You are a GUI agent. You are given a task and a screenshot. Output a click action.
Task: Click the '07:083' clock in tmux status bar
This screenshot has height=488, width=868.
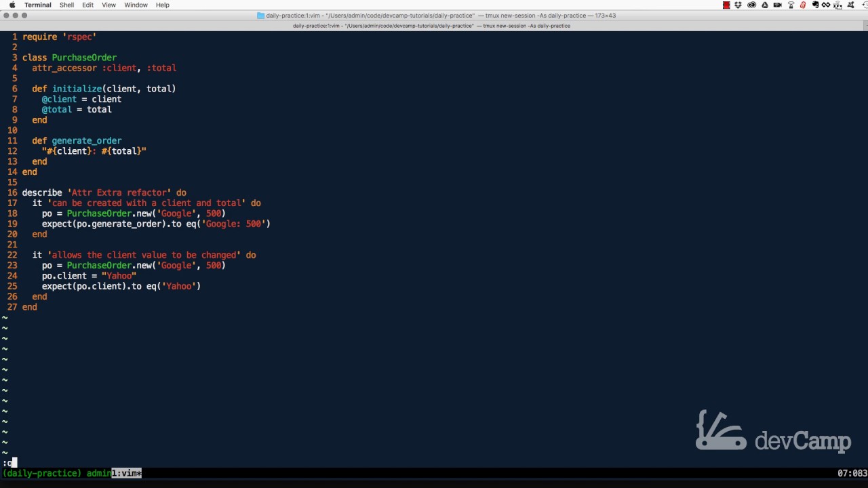coord(852,473)
